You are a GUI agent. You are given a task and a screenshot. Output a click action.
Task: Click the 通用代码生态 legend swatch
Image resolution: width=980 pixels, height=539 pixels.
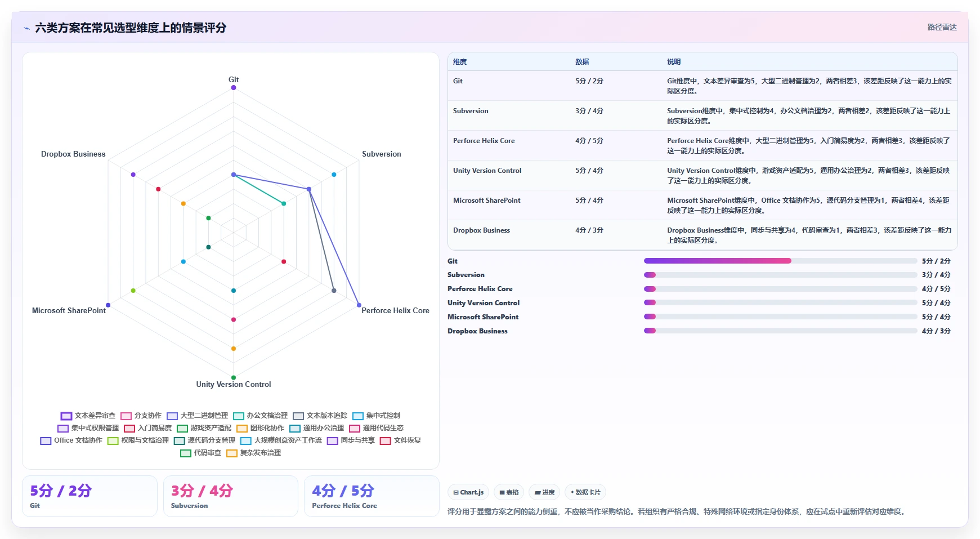(355, 428)
